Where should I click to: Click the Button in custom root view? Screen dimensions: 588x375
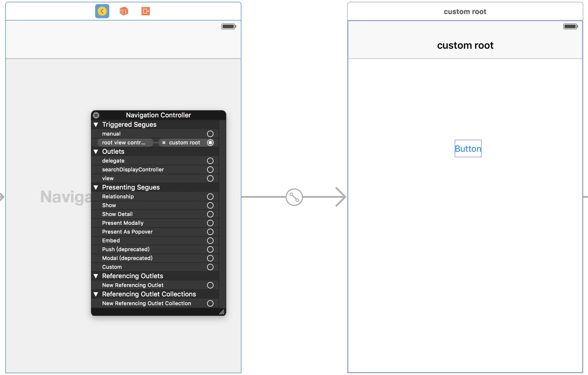point(468,148)
